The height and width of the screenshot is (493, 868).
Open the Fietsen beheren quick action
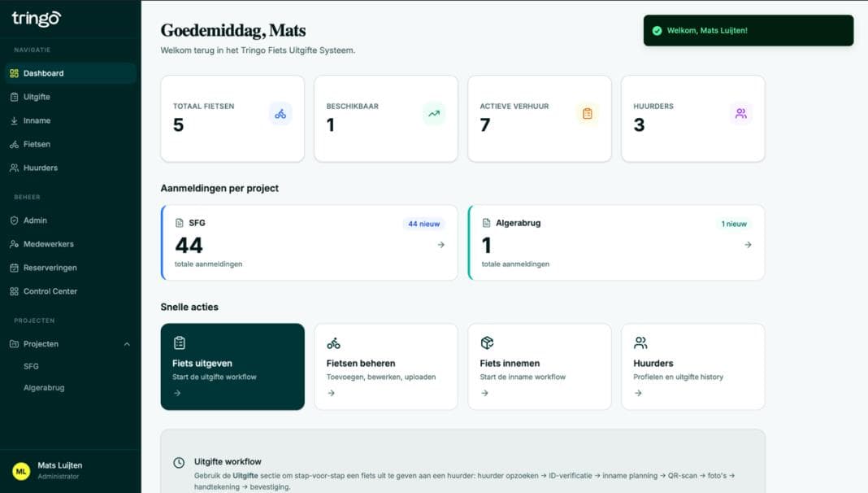coord(386,367)
